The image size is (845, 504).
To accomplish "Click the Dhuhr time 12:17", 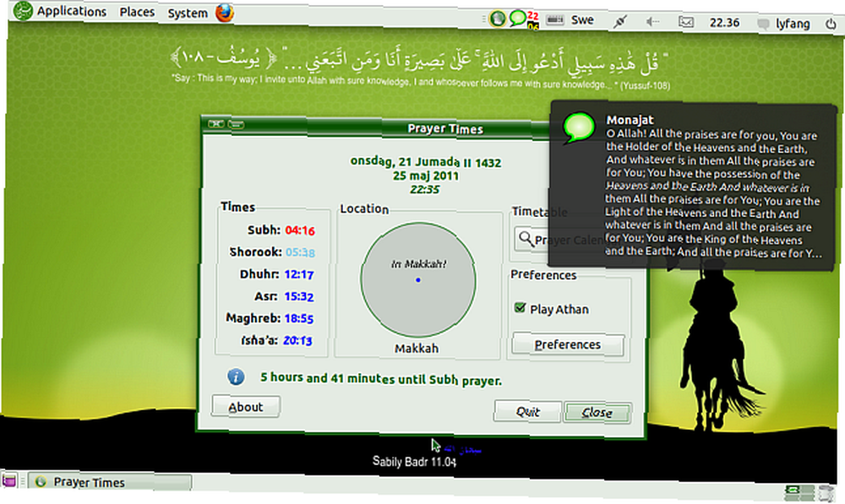I will tap(299, 274).
